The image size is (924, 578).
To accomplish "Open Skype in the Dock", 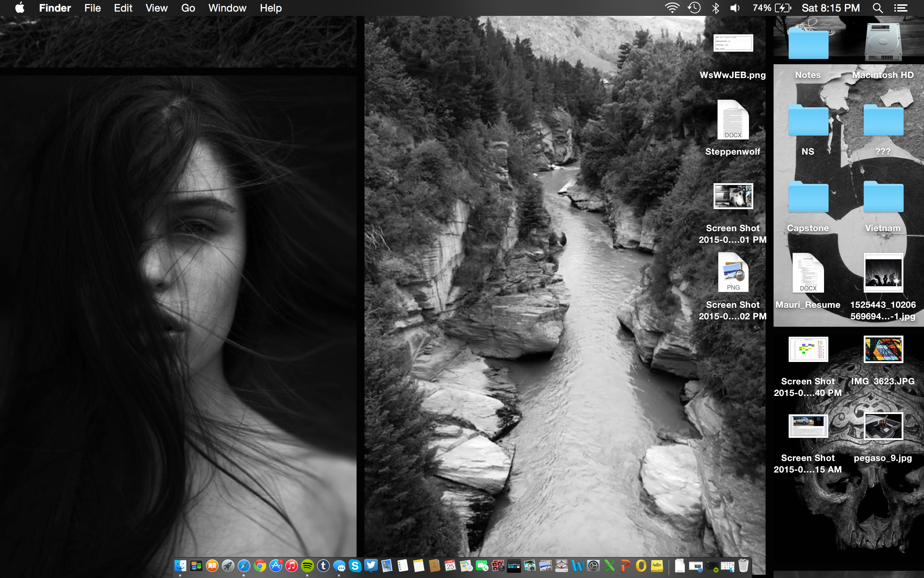I will click(x=355, y=565).
